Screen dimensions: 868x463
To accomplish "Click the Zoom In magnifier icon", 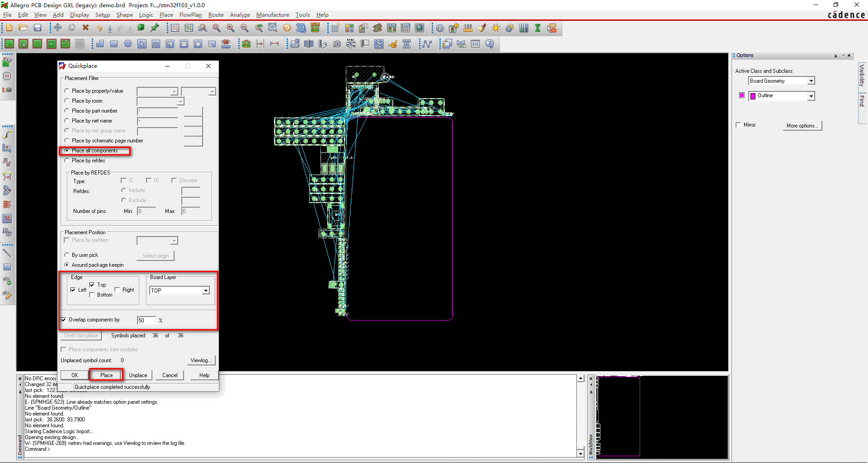I will click(231, 28).
